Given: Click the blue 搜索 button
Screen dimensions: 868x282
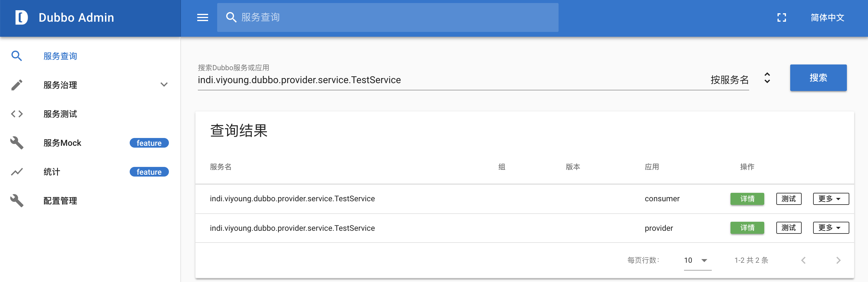Looking at the screenshot, I should tap(818, 78).
